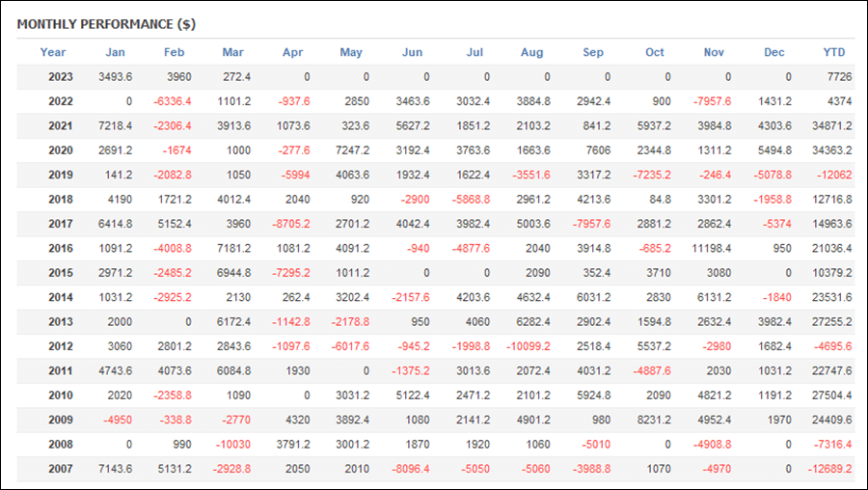Click the 2017 Apr value -8705.2

(x=291, y=224)
